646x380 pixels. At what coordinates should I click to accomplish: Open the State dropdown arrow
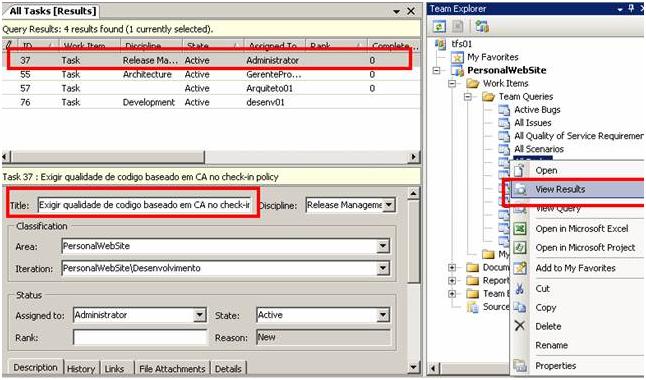point(383,315)
